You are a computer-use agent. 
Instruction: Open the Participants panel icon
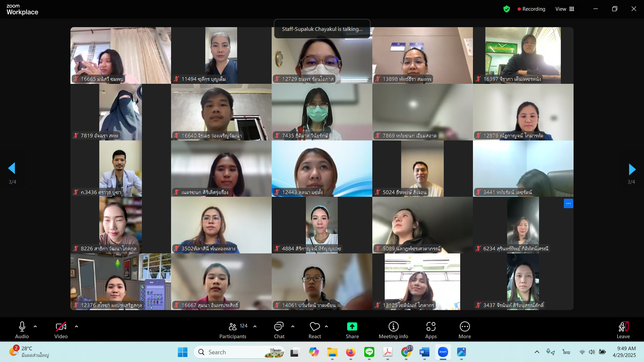click(x=232, y=327)
